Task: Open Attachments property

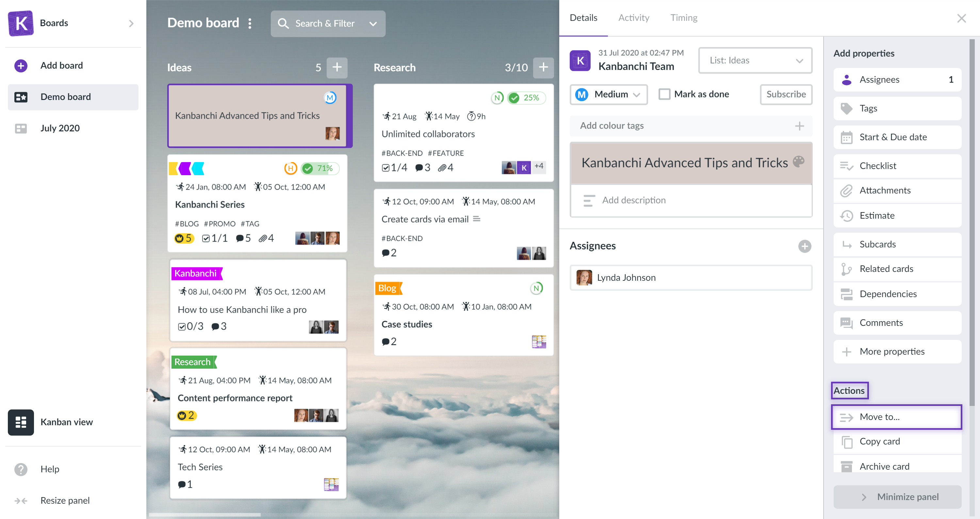Action: [x=897, y=191]
